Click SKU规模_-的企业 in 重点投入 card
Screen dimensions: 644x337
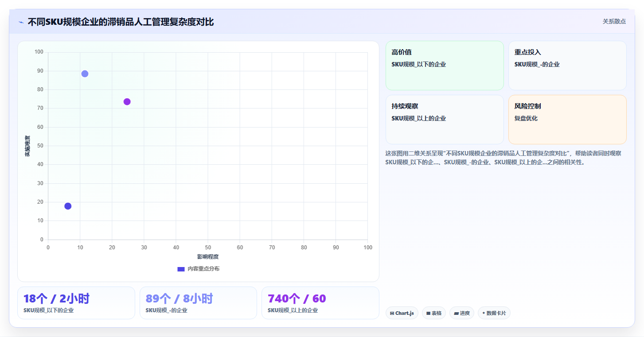click(x=537, y=64)
